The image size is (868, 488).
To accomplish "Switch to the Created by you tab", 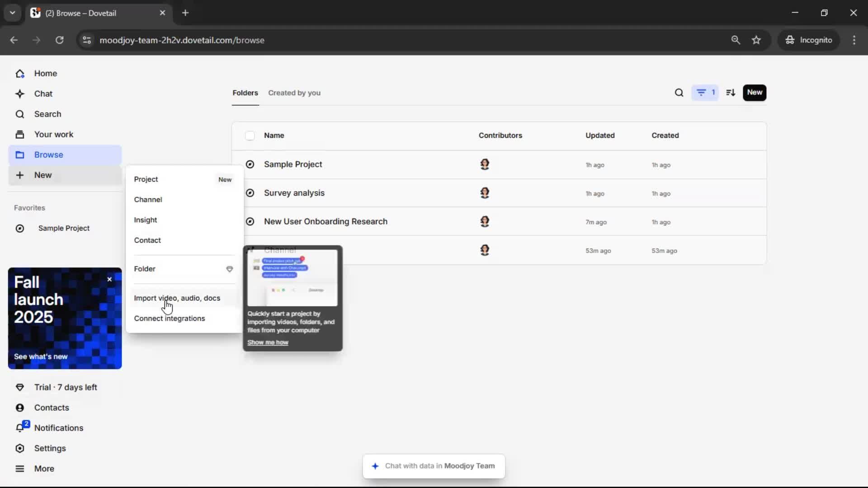I will pos(294,93).
